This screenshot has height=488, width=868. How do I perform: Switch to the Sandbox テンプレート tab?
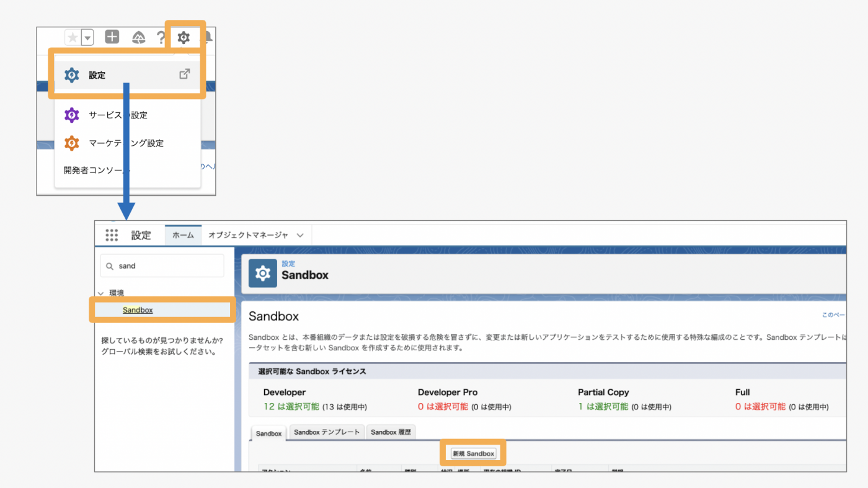click(x=327, y=432)
